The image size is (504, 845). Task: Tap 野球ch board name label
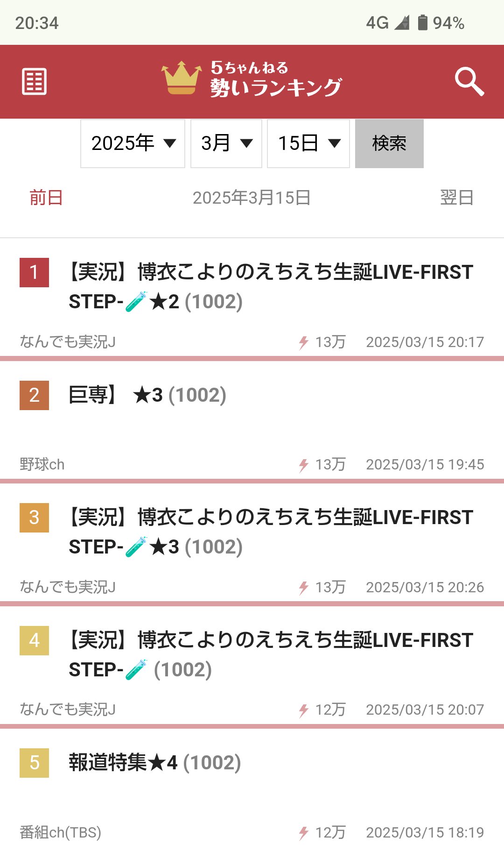42,464
